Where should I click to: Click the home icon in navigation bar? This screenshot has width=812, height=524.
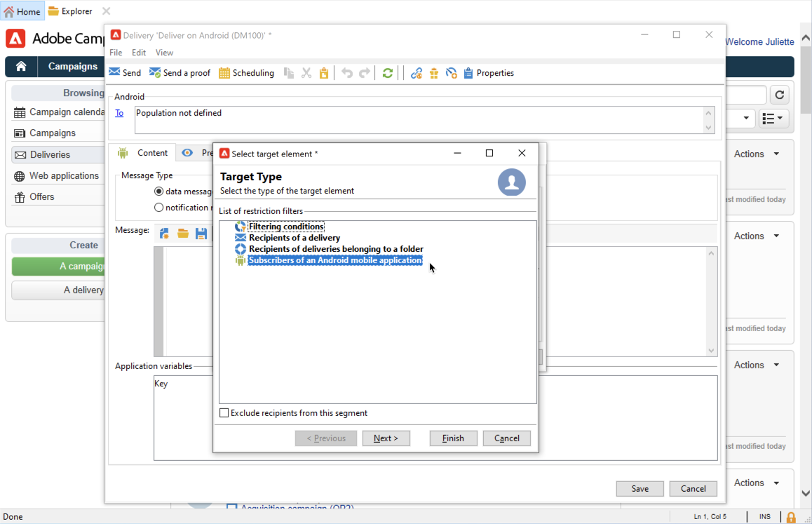(x=21, y=67)
